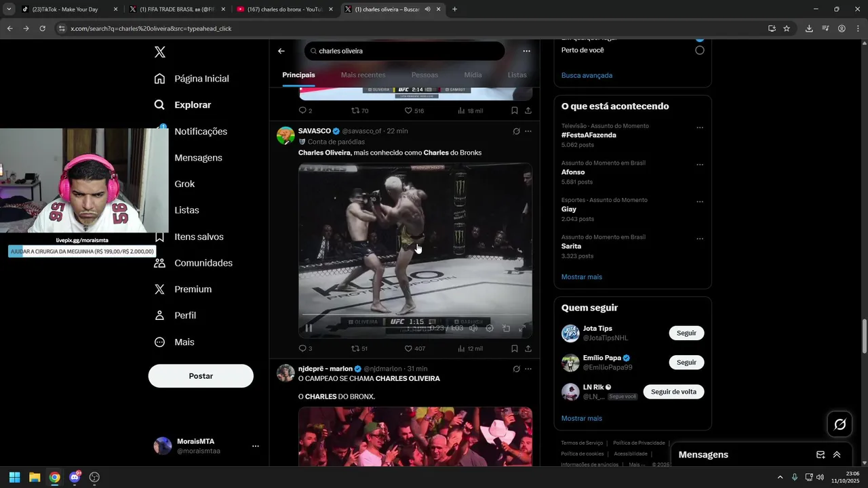Screen dimensions: 868x488
Task: Open search options three-dot menu
Action: pos(526,51)
